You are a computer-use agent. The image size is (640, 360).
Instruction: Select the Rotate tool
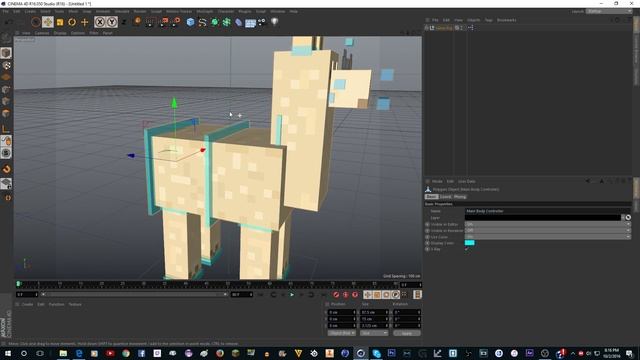pyautogui.click(x=72, y=22)
